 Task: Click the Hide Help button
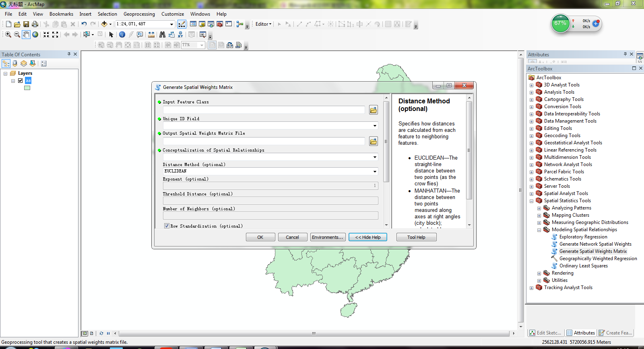point(368,237)
